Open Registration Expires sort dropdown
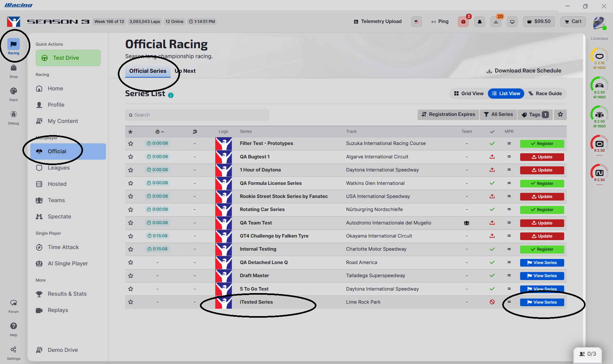The width and height of the screenshot is (613, 364). tap(448, 115)
